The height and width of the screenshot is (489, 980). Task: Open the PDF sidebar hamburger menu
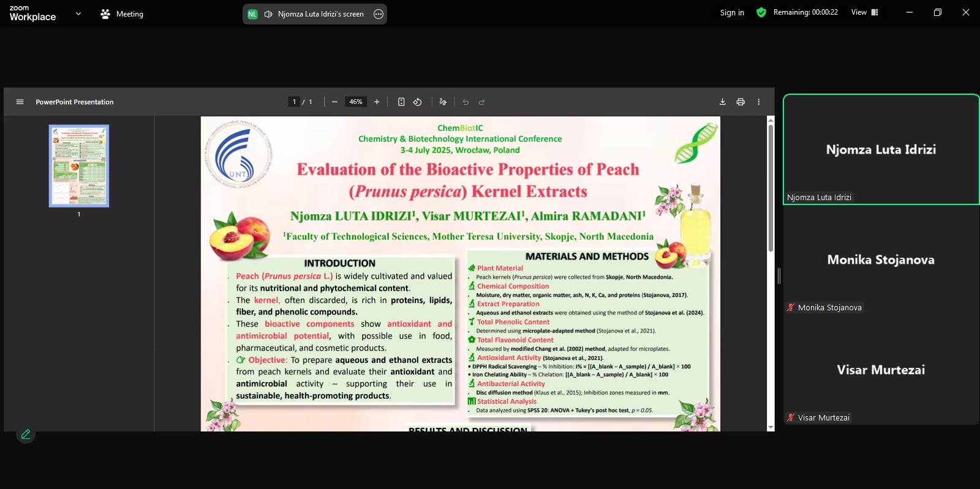coord(20,102)
